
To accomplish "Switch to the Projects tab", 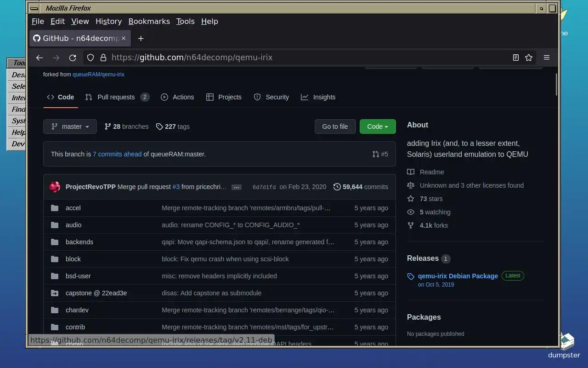I will (224, 97).
